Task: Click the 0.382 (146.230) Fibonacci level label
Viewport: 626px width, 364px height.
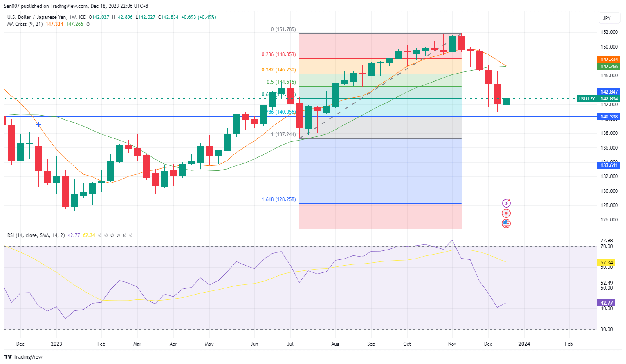Action: (x=278, y=70)
